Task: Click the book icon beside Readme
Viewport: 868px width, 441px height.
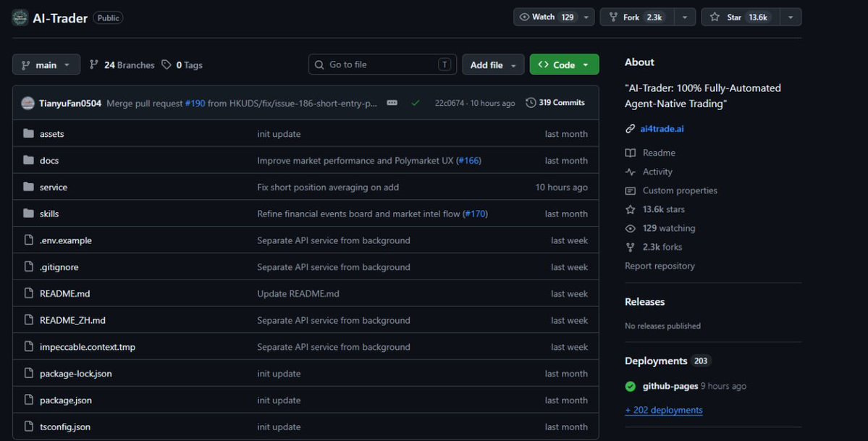Action: click(x=630, y=153)
